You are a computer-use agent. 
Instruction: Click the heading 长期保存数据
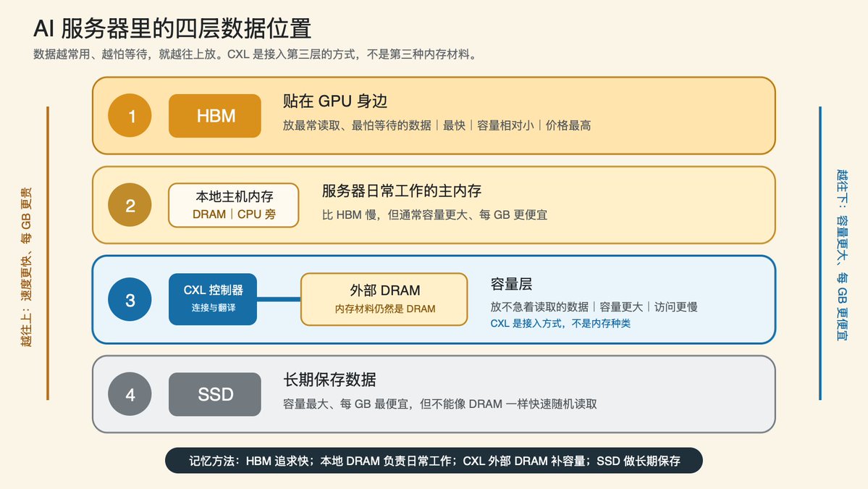point(329,380)
